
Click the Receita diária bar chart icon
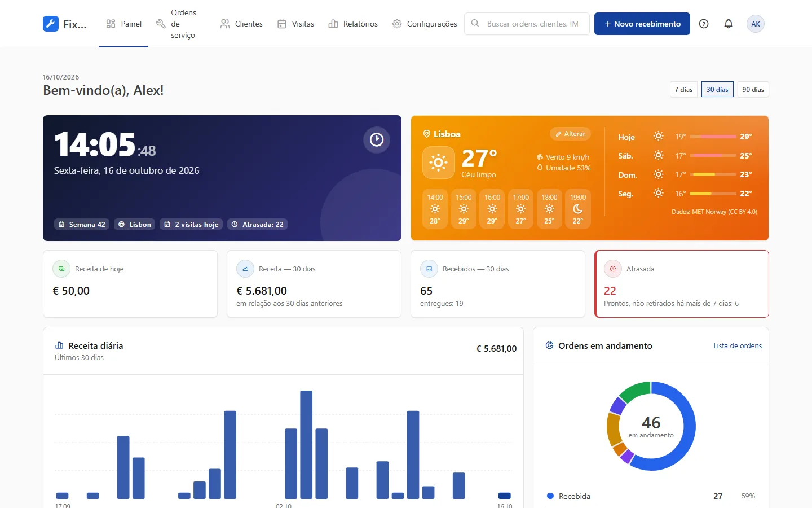coord(59,345)
